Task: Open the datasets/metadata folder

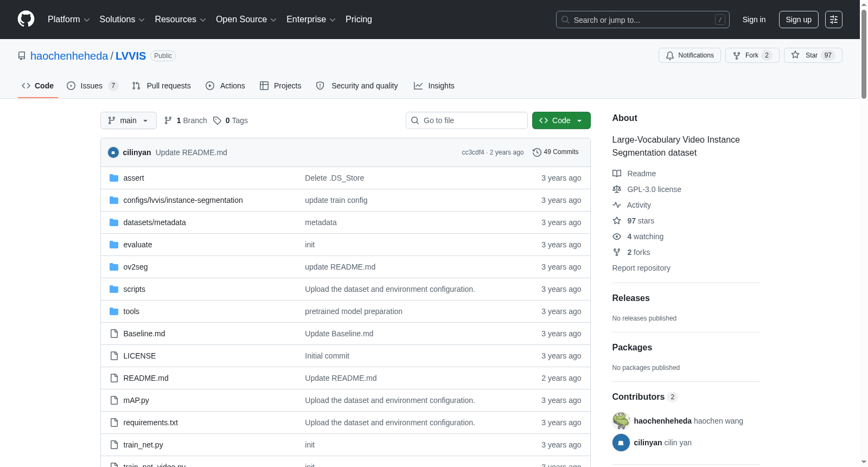Action: 155,222
